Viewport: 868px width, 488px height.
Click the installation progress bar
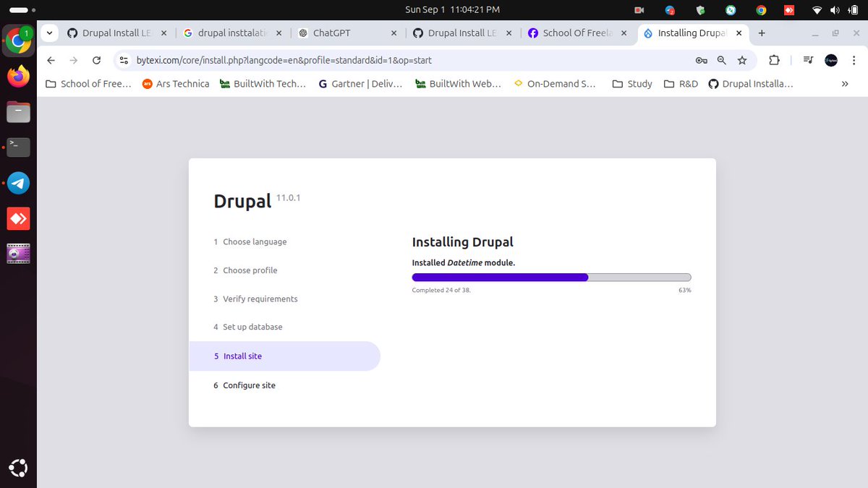551,277
